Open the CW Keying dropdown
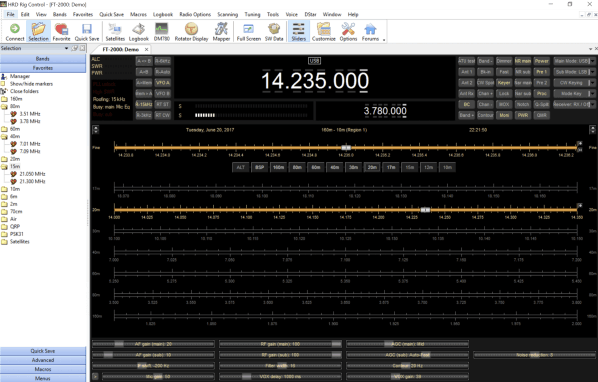598x382 pixels. pos(574,83)
